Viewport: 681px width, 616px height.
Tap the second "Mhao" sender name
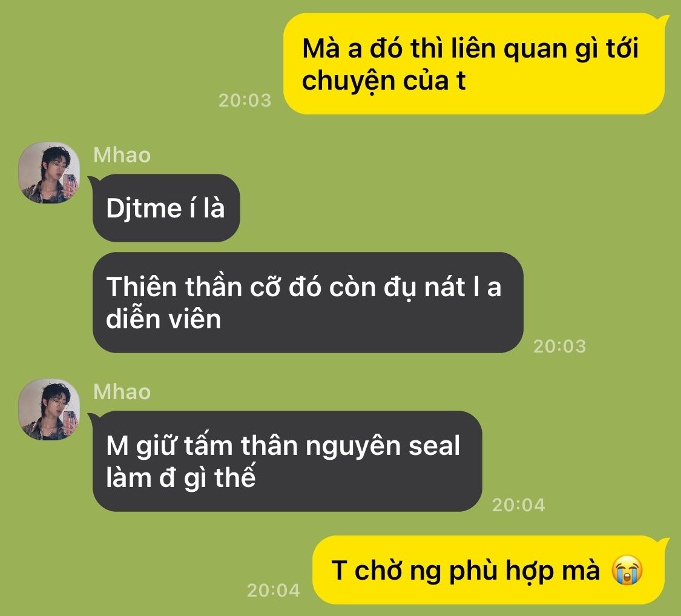122,392
